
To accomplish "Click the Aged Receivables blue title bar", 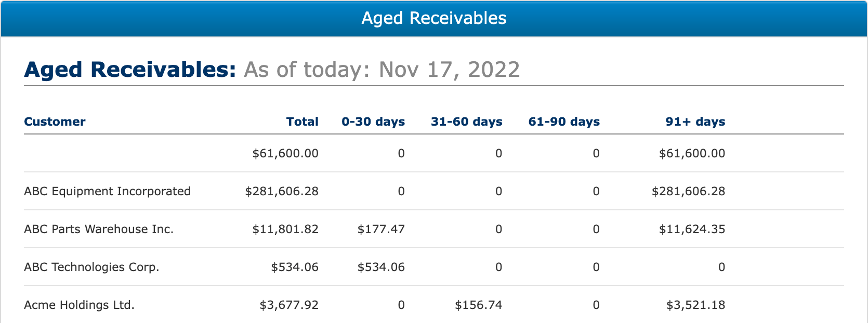I will [x=434, y=18].
